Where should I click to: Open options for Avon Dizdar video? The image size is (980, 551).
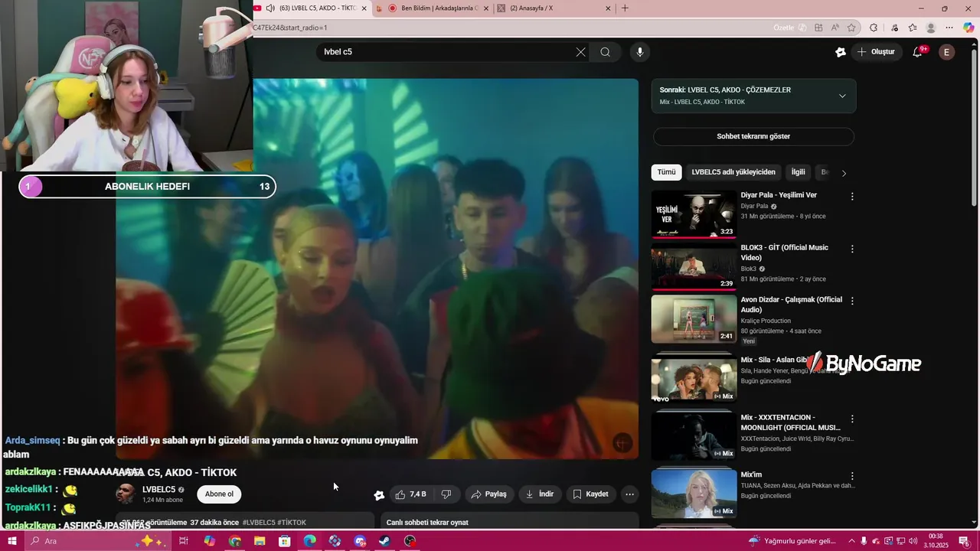coord(852,302)
